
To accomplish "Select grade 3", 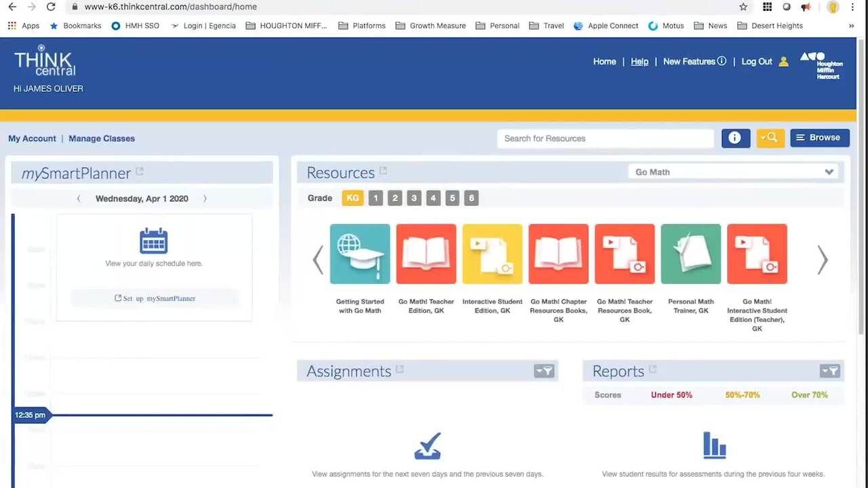I will click(x=414, y=198).
